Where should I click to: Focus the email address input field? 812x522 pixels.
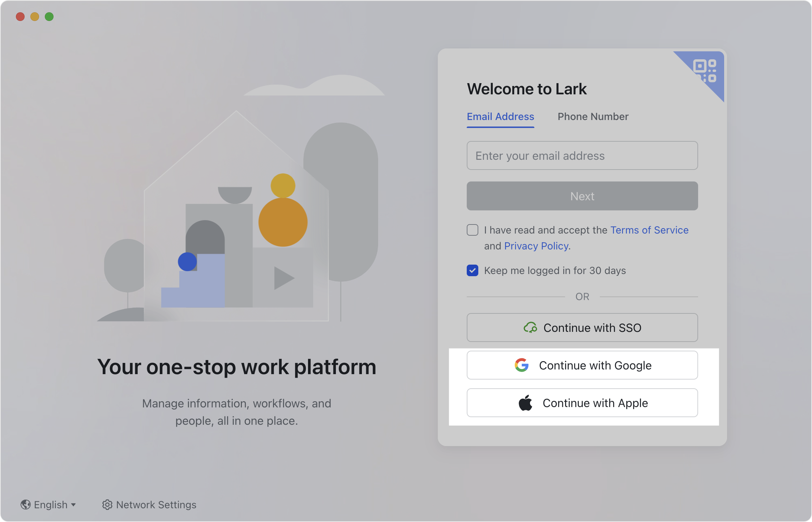click(582, 155)
